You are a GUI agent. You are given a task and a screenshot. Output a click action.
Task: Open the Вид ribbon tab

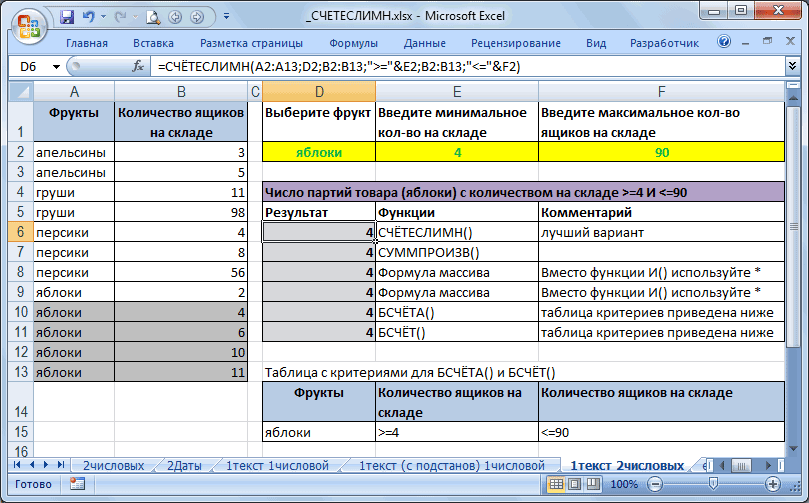click(596, 43)
